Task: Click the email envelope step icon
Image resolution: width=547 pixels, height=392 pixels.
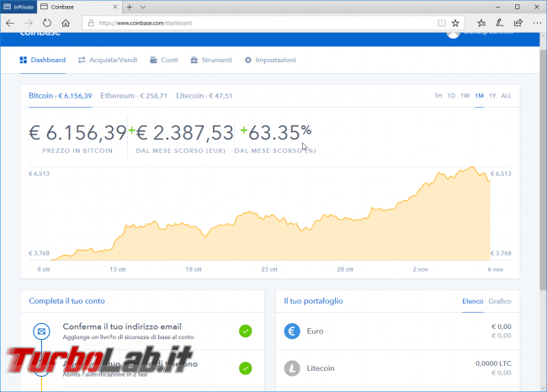Action: click(41, 331)
